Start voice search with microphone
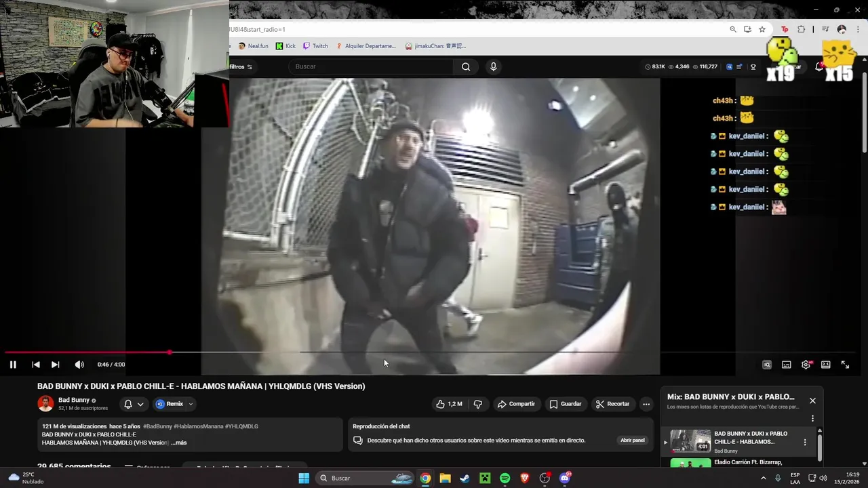This screenshot has height=488, width=868. pyautogui.click(x=493, y=66)
